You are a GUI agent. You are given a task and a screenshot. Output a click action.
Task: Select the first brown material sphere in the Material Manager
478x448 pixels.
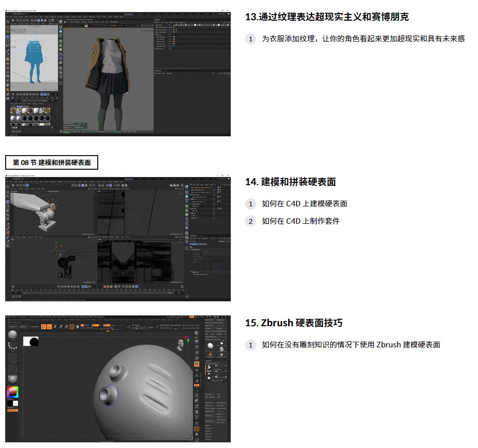[13, 110]
